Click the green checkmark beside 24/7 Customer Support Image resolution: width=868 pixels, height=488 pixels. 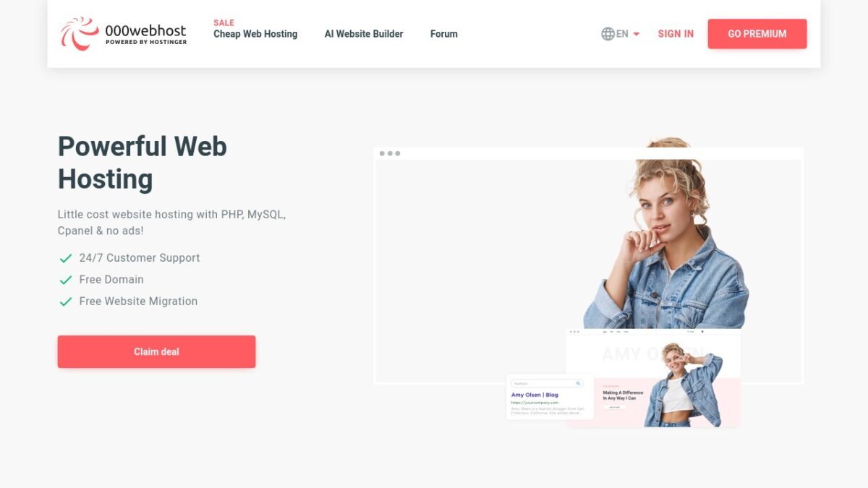coord(66,258)
